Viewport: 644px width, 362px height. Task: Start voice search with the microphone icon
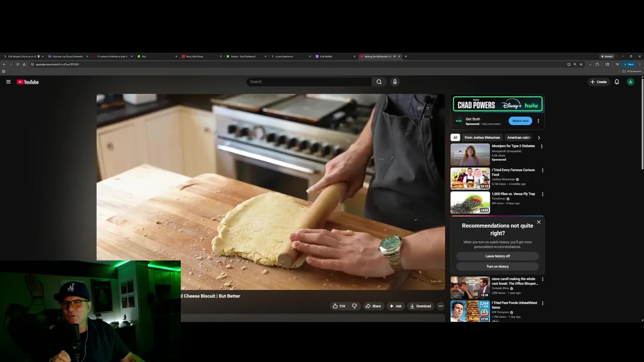395,82
